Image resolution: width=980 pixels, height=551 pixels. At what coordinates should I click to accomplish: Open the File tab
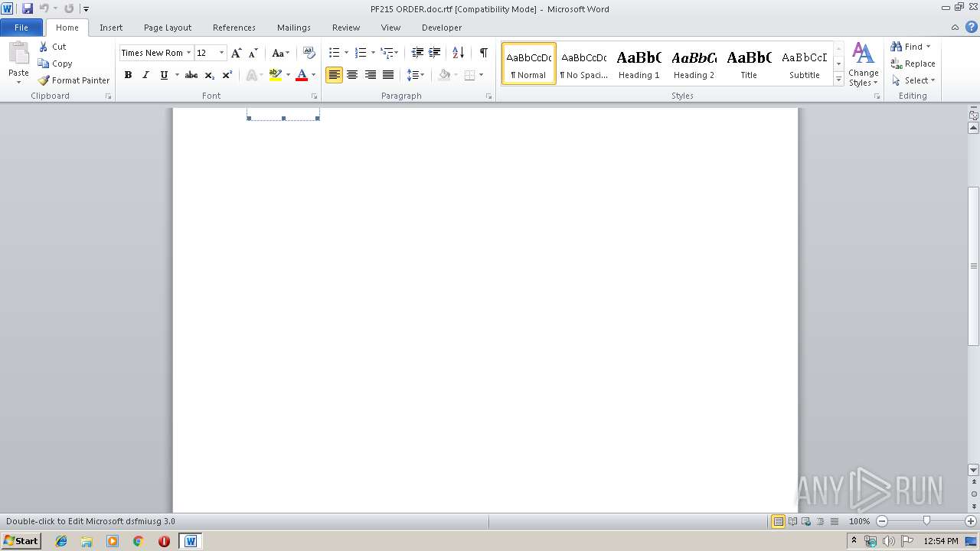pyautogui.click(x=21, y=28)
